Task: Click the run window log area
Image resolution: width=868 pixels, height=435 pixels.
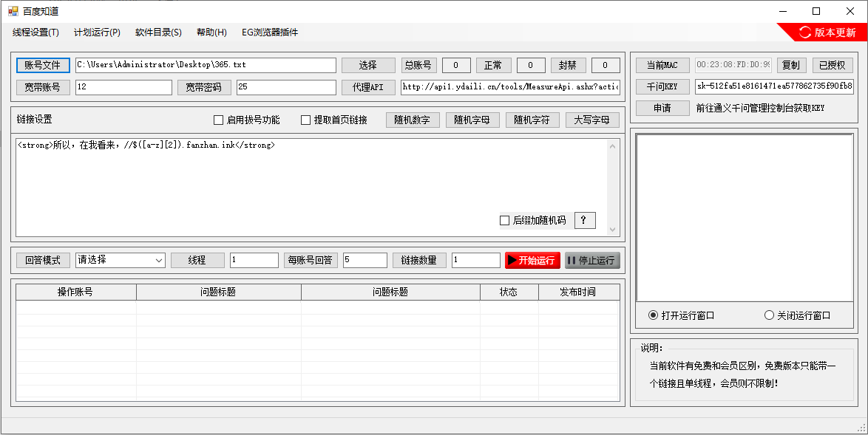Action: point(745,217)
